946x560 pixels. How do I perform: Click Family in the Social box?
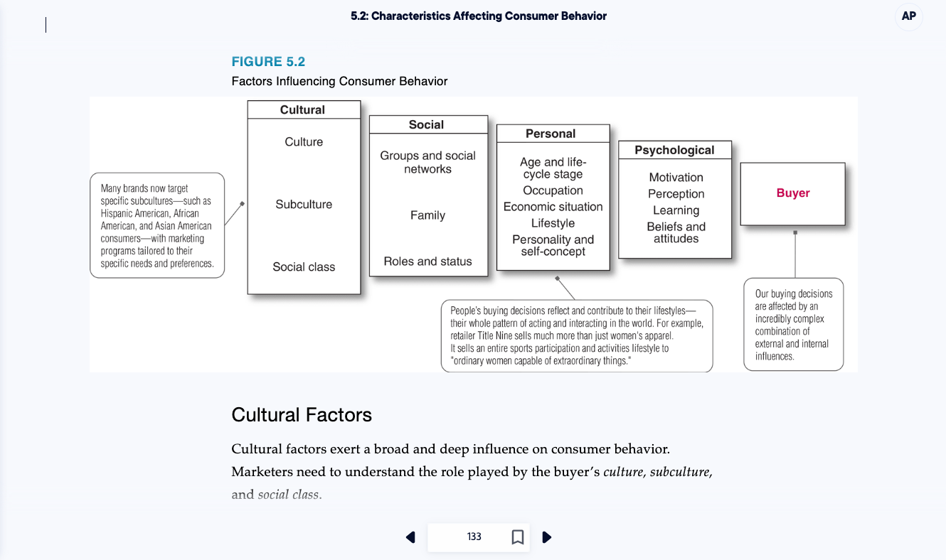point(427,215)
